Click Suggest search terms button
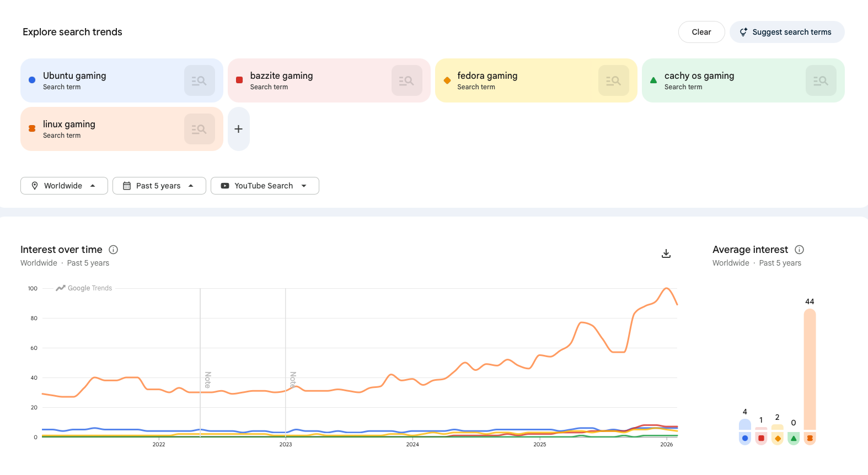 click(786, 32)
